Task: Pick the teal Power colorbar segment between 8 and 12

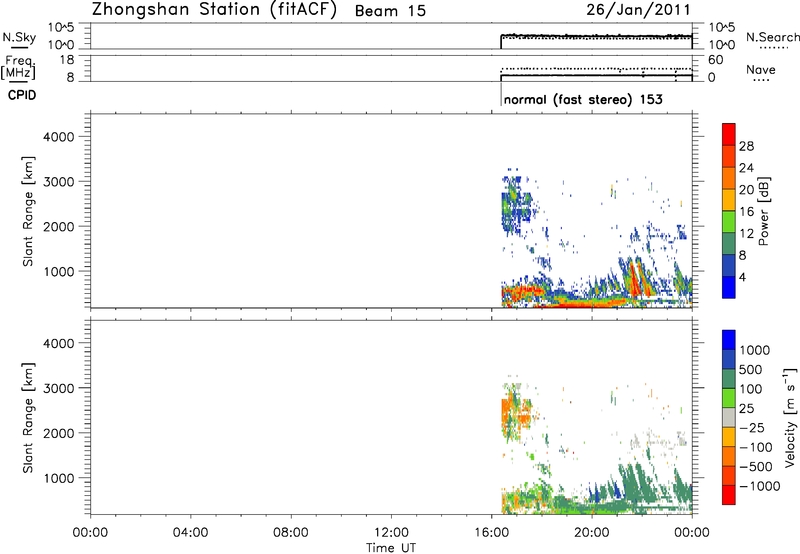Action: point(729,244)
